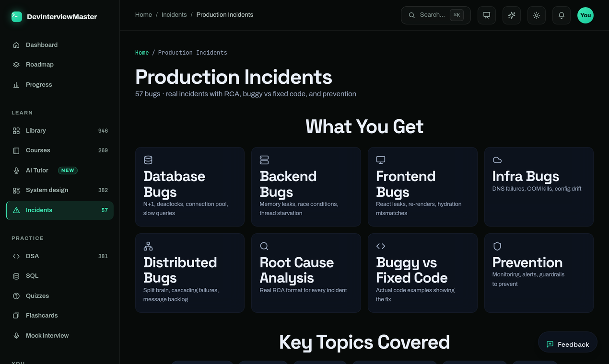Open Quizzes in the Practice section

pos(60,296)
